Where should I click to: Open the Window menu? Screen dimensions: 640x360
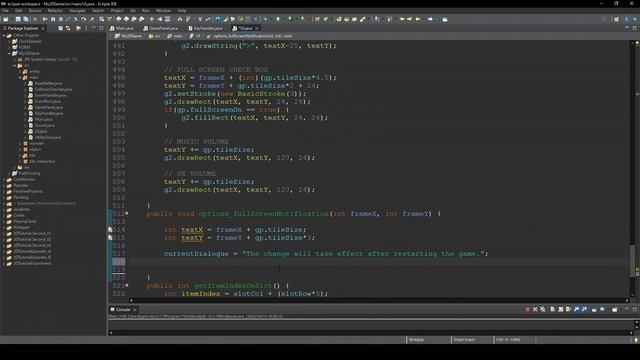pos(164,11)
